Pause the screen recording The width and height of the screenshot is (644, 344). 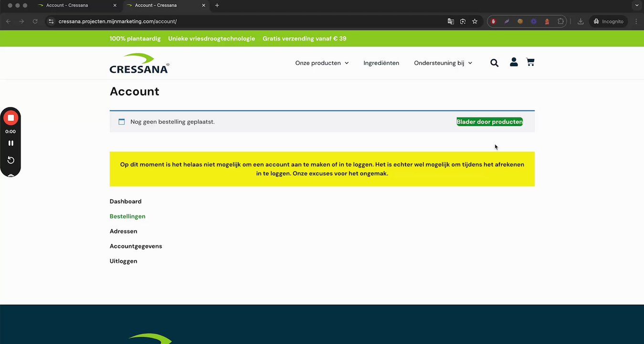click(x=11, y=143)
